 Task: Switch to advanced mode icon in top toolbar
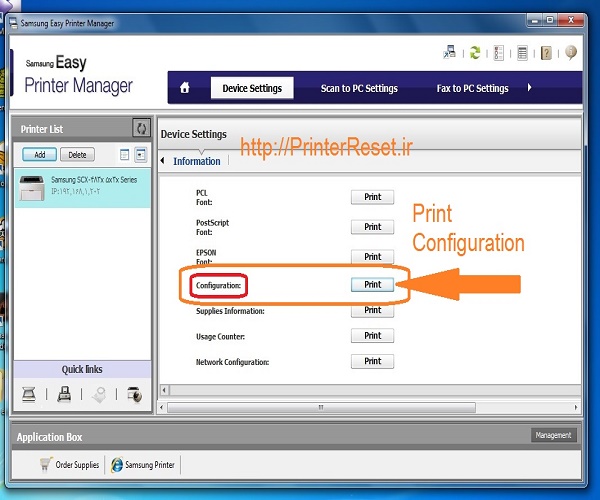(x=450, y=52)
